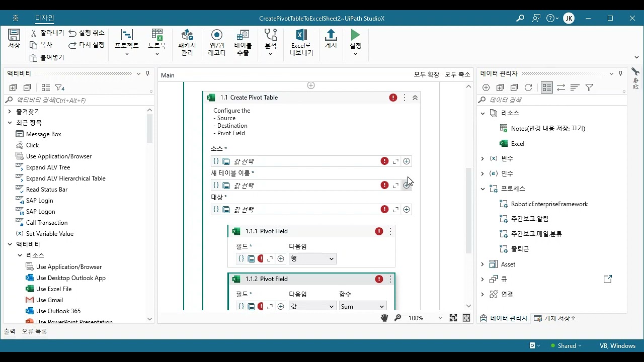Select Expand ALV Tree activity

(48, 167)
